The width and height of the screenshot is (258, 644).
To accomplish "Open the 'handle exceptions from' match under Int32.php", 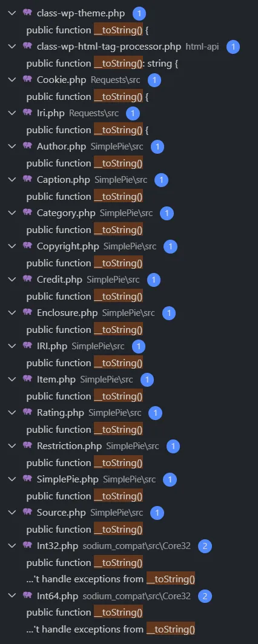I will click(110, 579).
